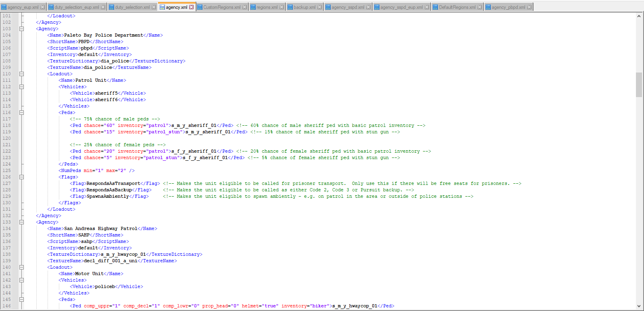Fold the Flags section at line 126
Viewport: 644px width, 311px height.
coord(22,177)
